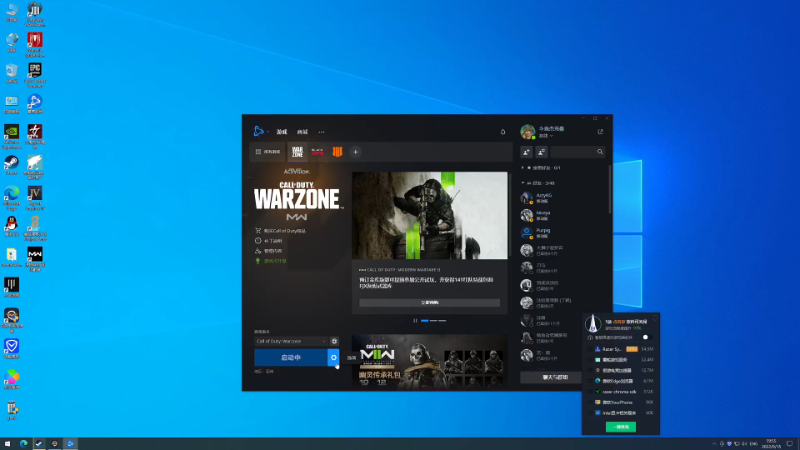800x450 pixels.
Task: Open the Modern Warfare II soldier news image
Action: [430, 215]
